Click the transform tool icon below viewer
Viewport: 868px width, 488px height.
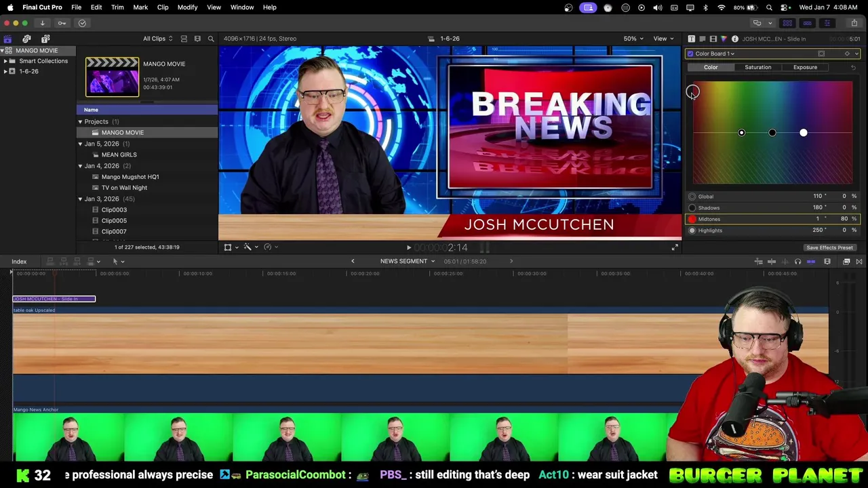pyautogui.click(x=229, y=247)
